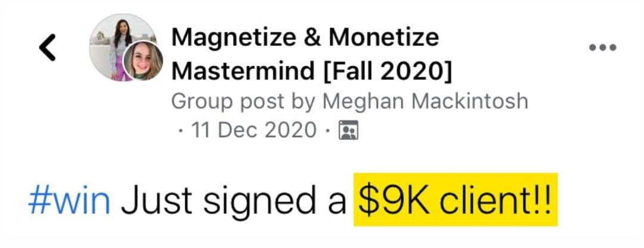This screenshot has height=248, width=644.
Task: Open the post permalink via 11 Dec 2020
Action: 254,130
